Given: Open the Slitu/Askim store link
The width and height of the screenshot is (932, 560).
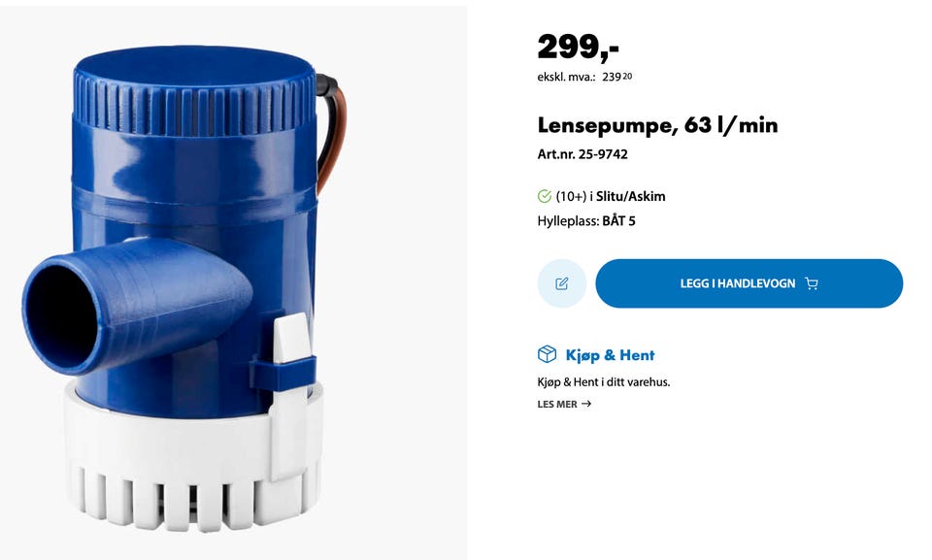Looking at the screenshot, I should (631, 196).
